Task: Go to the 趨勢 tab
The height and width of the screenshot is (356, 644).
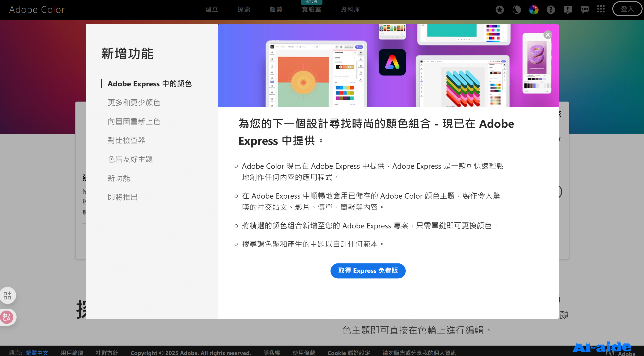Action: coord(276,9)
